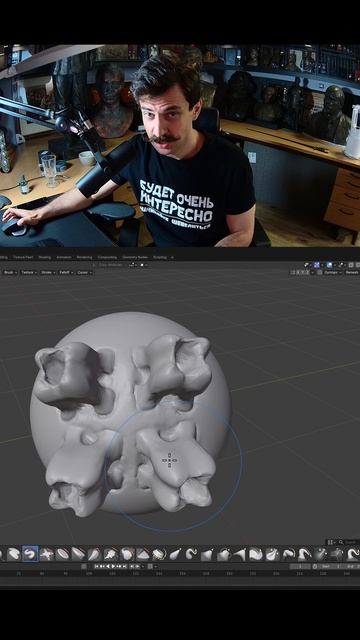Switch to the Texture Paint workspace tab
This screenshot has height=640, width=360.
pos(22,258)
